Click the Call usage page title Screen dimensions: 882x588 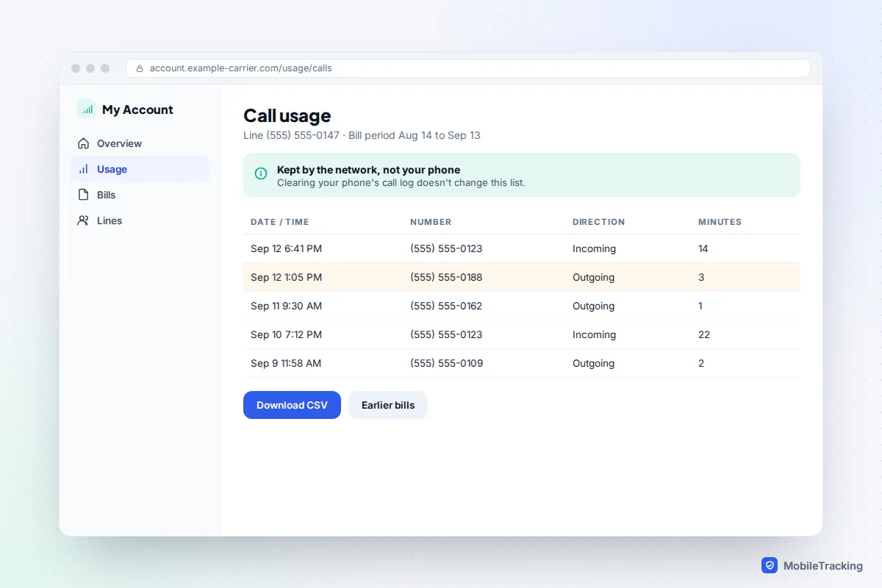click(x=287, y=115)
